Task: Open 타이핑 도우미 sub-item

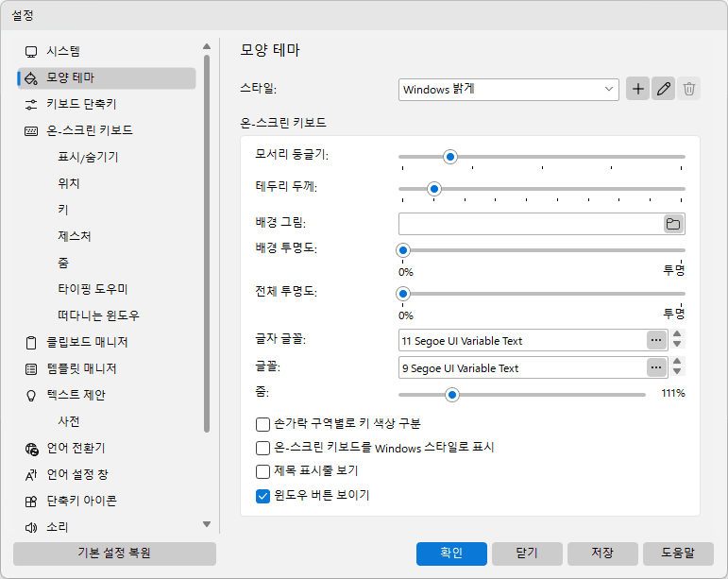Action: [x=93, y=290]
